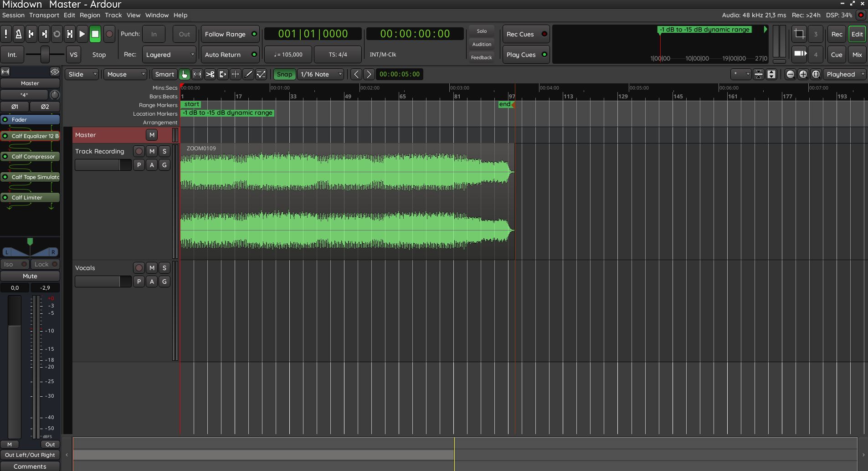Open the Track menu

(x=113, y=15)
